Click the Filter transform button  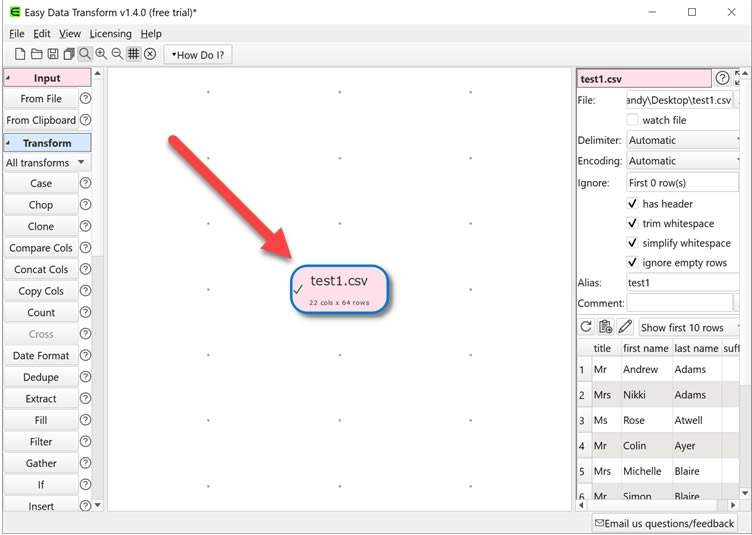[41, 442]
